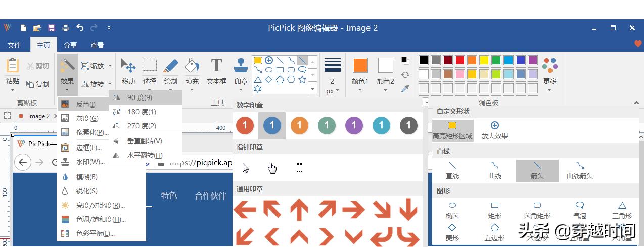Click the Print icon in quick access bar
Image resolution: width=644 pixels, height=247 pixels.
coord(65,28)
